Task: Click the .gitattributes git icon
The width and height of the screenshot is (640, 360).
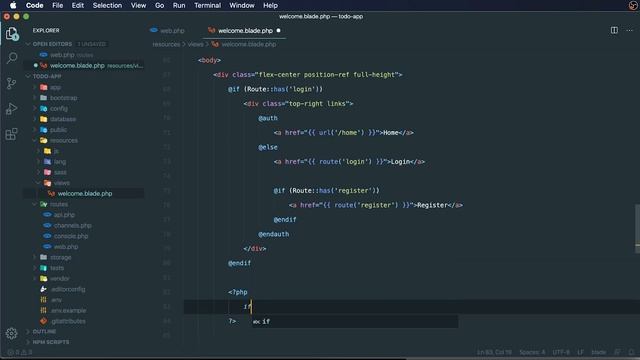Action: click(44, 321)
